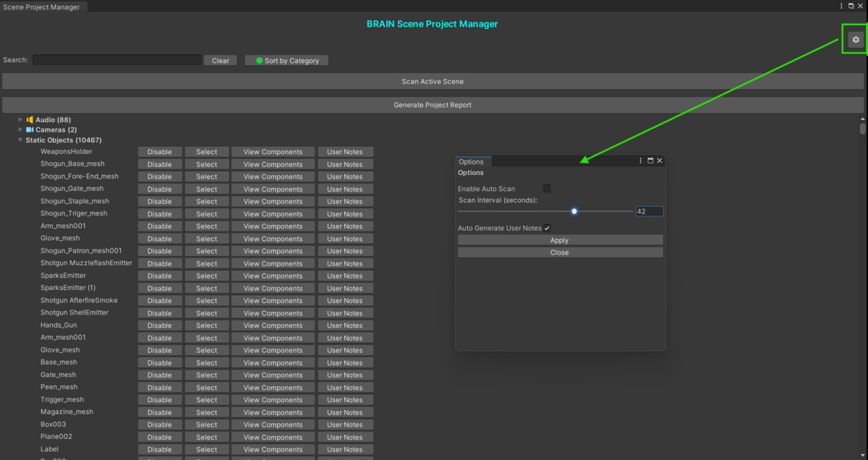Image resolution: width=868 pixels, height=460 pixels.
Task: Select the Hands_Gun object
Action: pyautogui.click(x=206, y=325)
